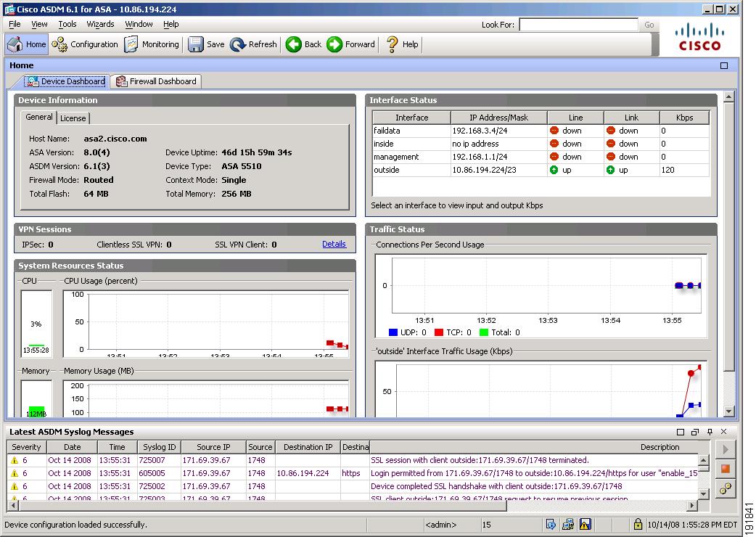Sort by the IP Address/Mask column header

click(x=499, y=118)
